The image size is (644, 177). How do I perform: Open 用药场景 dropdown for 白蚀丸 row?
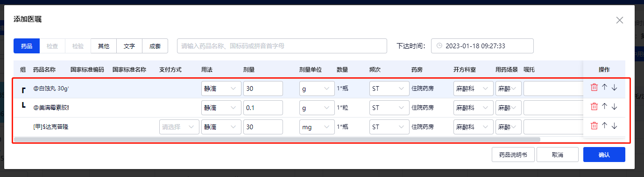(x=508, y=88)
